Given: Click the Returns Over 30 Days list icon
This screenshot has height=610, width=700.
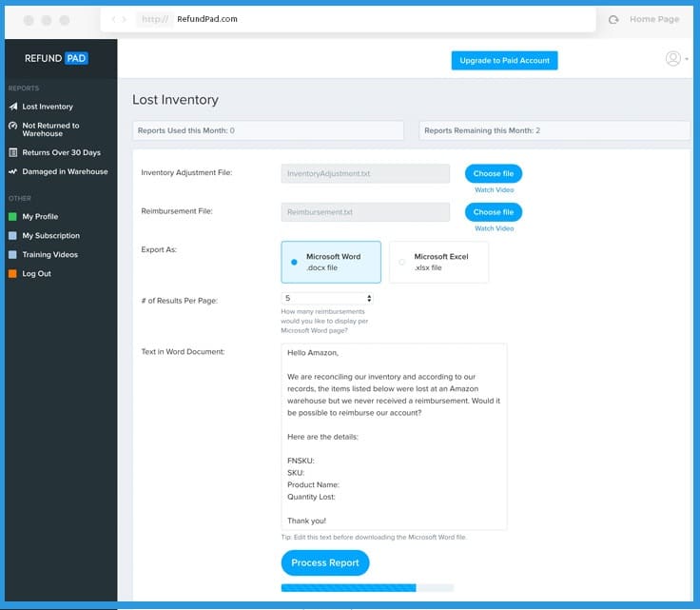Looking at the screenshot, I should 13,152.
